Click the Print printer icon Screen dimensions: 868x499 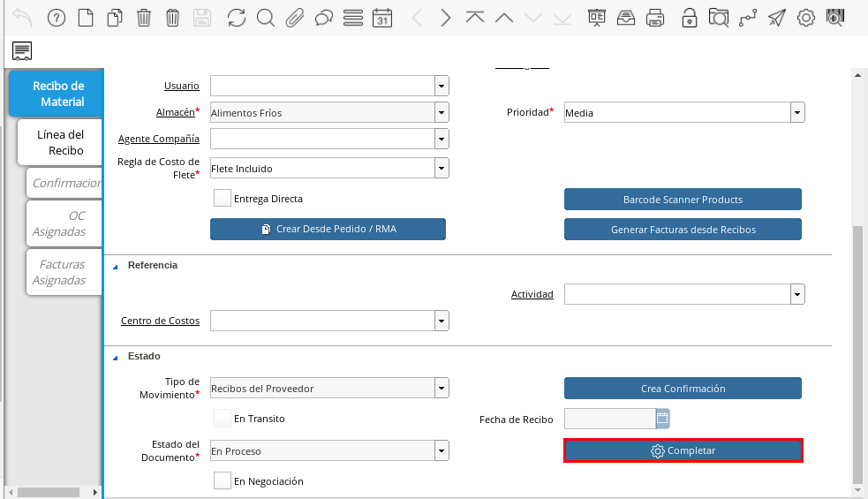click(654, 18)
